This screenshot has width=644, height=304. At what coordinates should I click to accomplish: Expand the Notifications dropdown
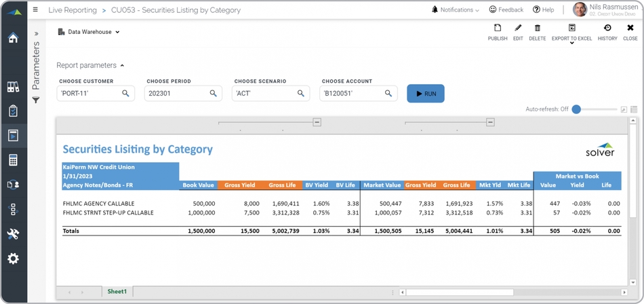(x=455, y=10)
